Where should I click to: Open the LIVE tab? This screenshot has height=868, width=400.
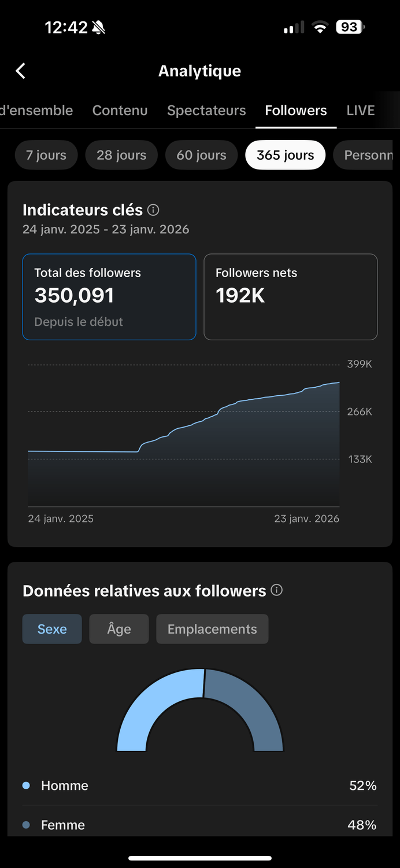pos(361,111)
